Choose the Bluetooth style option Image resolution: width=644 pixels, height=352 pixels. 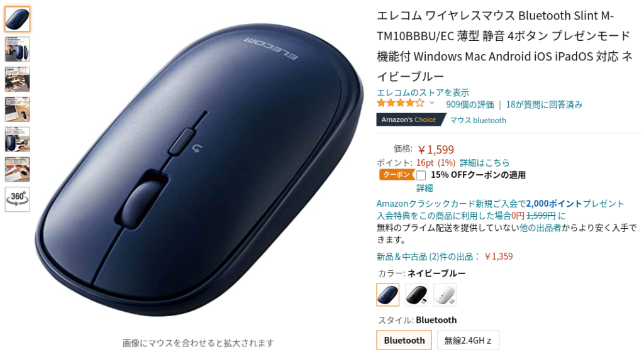click(404, 340)
